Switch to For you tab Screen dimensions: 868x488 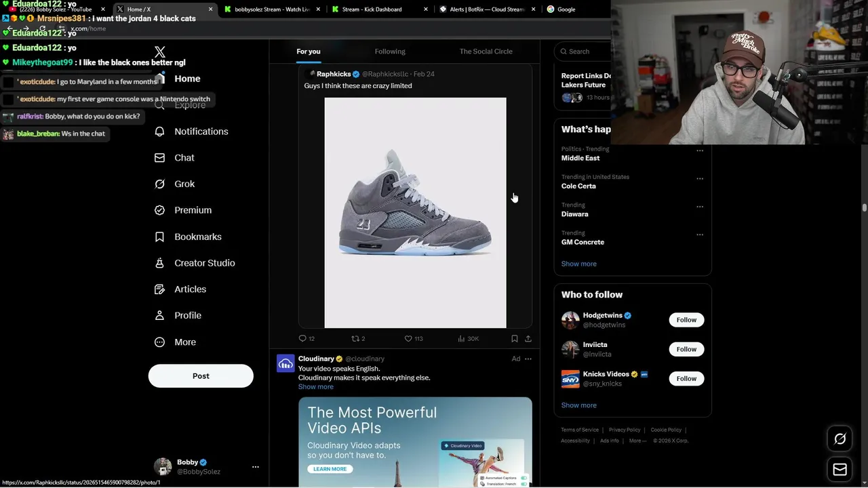click(309, 52)
